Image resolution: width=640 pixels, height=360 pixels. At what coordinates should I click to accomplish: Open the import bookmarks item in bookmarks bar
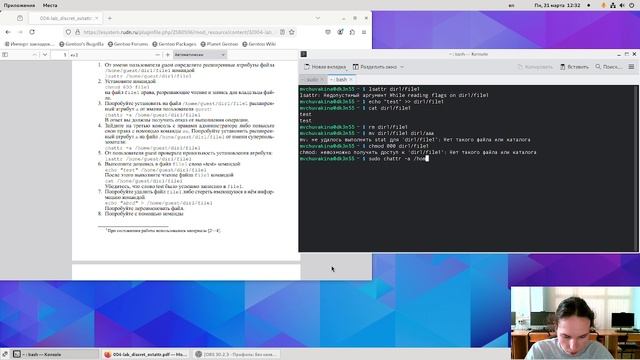[29, 44]
